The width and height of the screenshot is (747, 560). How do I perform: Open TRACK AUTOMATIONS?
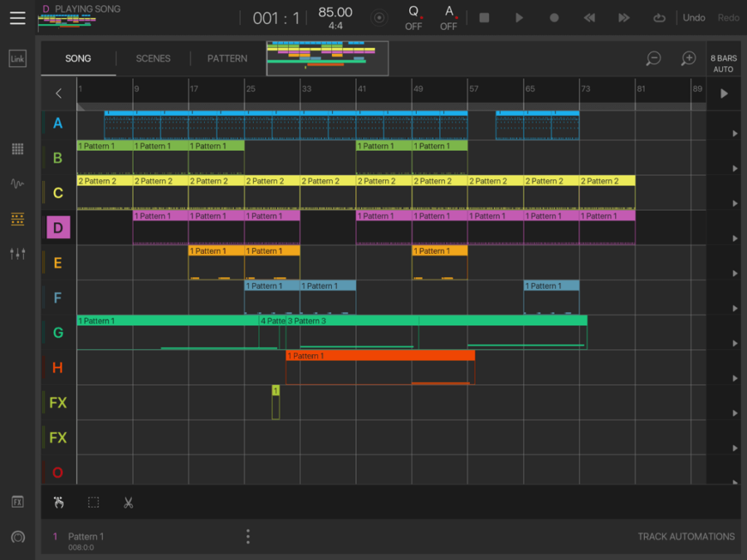686,536
